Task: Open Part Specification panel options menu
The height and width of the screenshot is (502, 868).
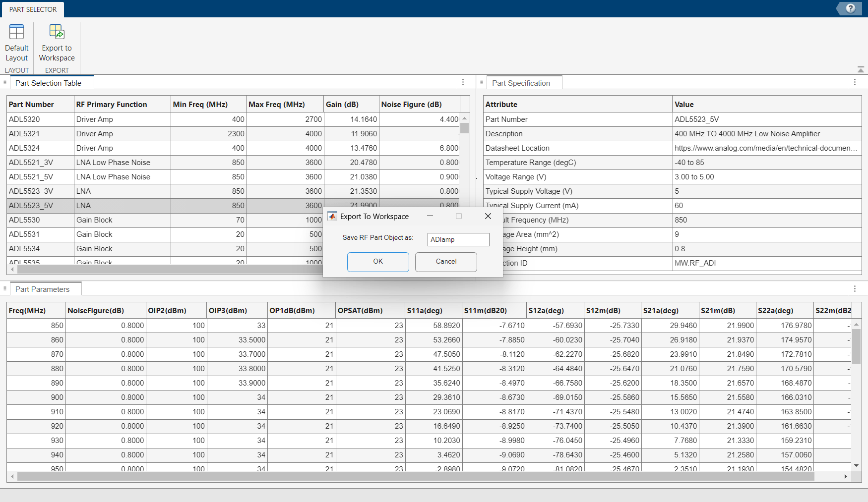Action: [855, 82]
